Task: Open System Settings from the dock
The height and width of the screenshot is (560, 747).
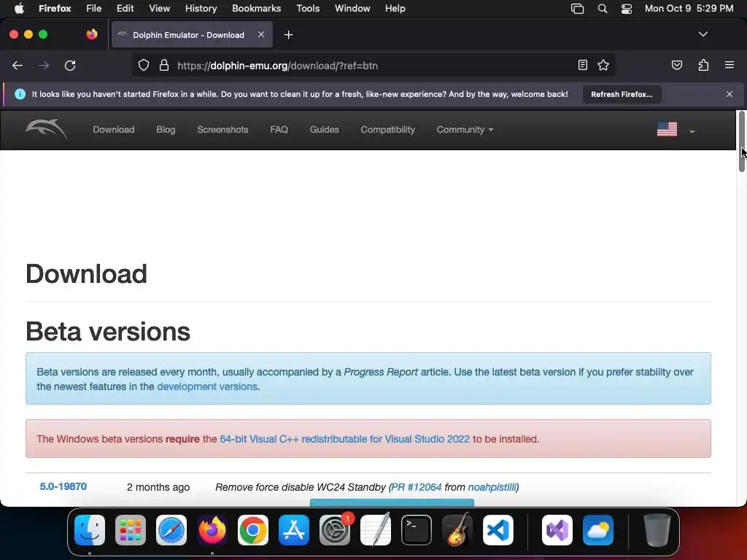Action: [x=335, y=530]
